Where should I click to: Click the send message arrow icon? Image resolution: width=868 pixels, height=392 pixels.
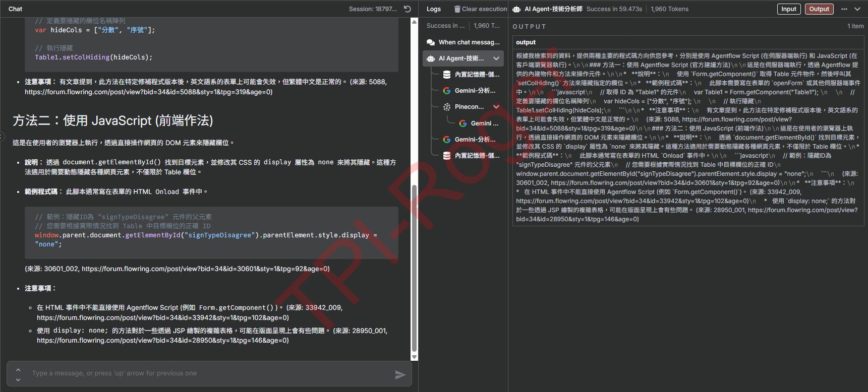400,374
